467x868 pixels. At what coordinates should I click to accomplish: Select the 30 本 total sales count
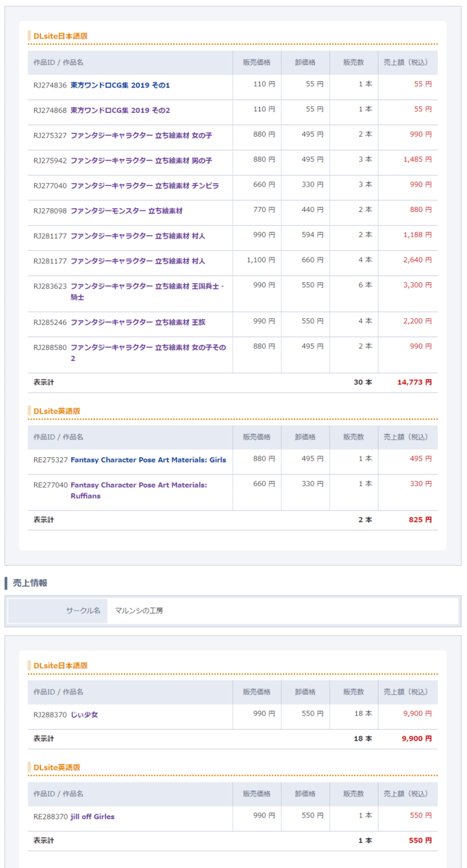363,383
